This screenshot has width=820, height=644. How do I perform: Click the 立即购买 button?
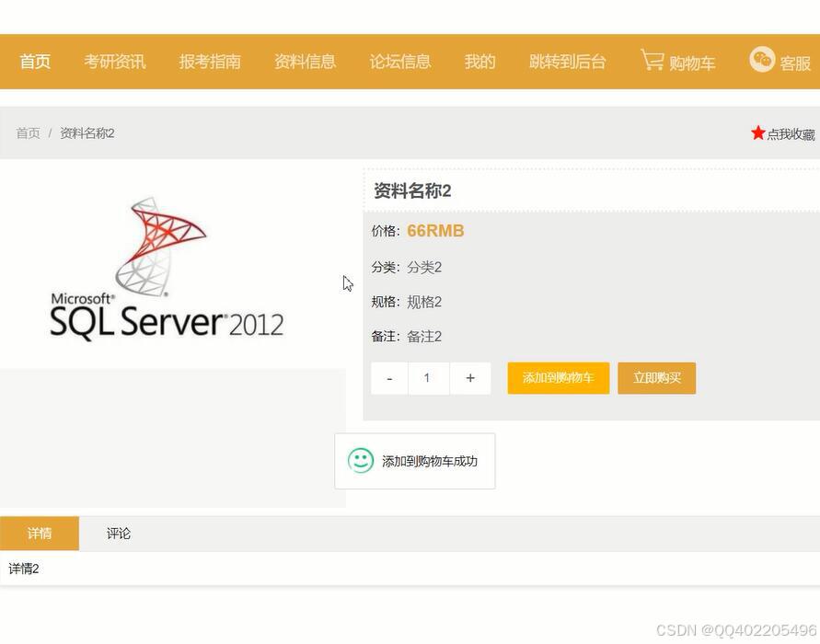[x=657, y=378]
